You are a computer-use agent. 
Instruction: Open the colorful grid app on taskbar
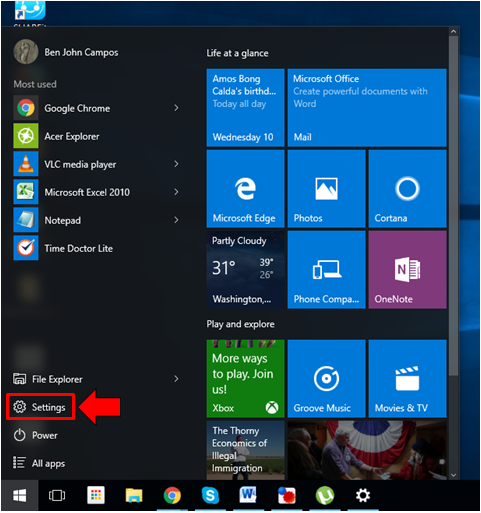click(96, 495)
